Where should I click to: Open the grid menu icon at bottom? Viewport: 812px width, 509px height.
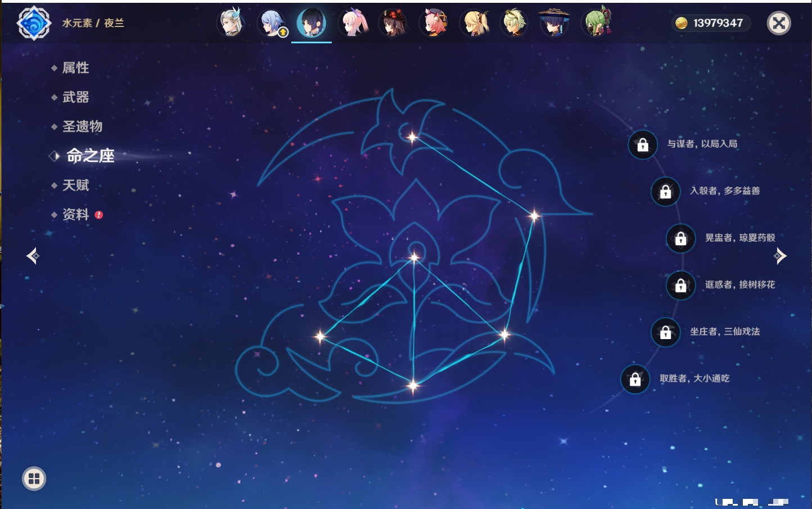click(34, 479)
